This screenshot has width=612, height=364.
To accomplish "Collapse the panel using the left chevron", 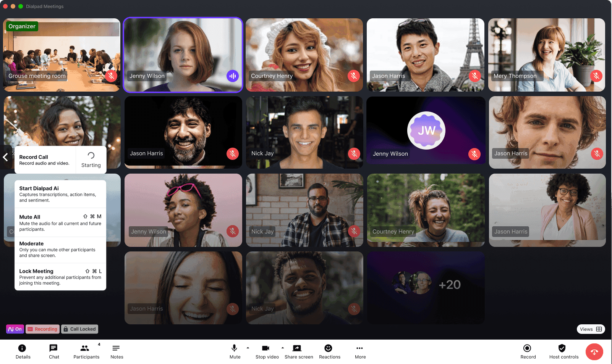I will coord(6,157).
